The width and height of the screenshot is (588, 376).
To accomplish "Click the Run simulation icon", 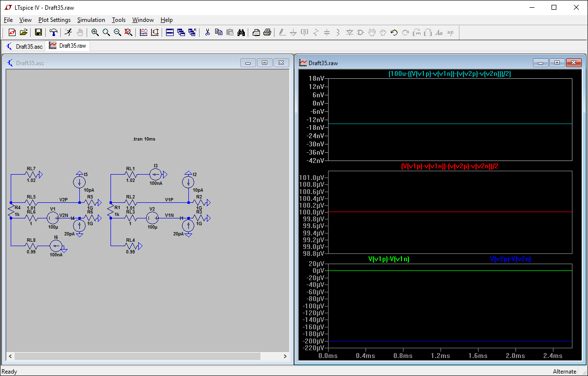I will pos(69,33).
